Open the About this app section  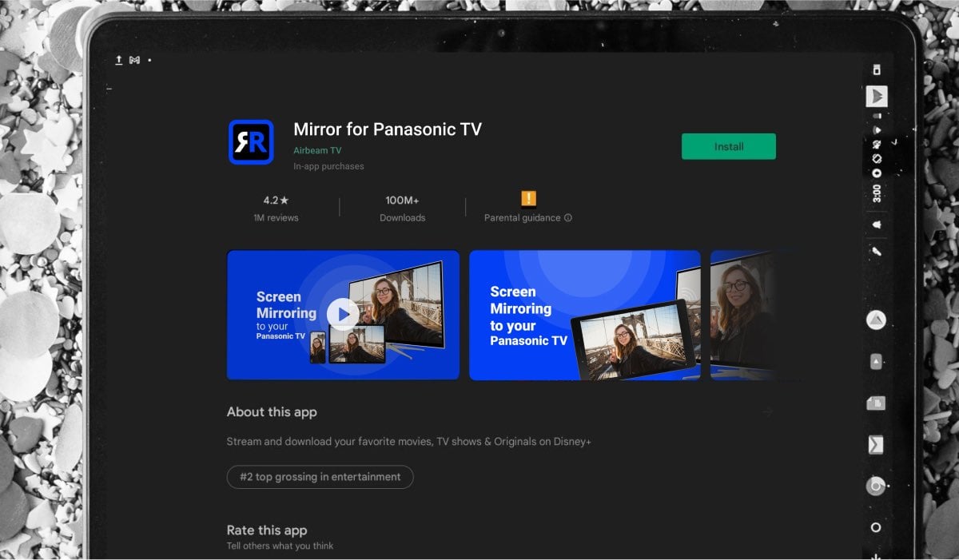[x=272, y=412]
